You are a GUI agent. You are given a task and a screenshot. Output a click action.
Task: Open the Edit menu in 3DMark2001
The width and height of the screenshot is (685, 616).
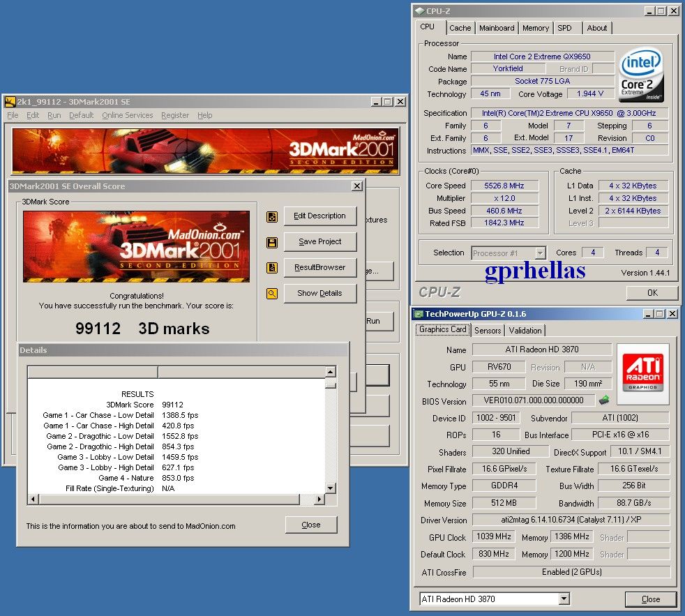pos(33,115)
